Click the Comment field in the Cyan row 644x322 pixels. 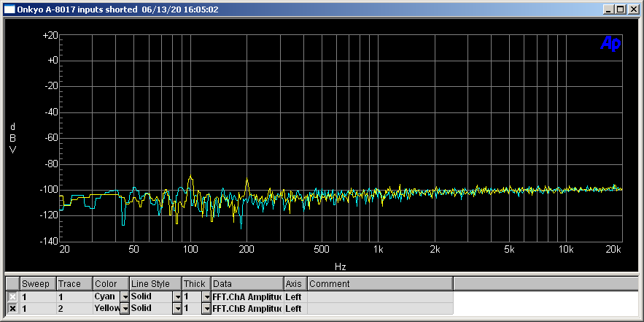coord(380,296)
